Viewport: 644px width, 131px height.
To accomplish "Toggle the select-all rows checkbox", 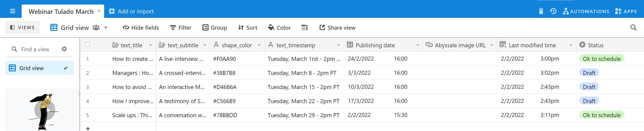I will (87, 45).
